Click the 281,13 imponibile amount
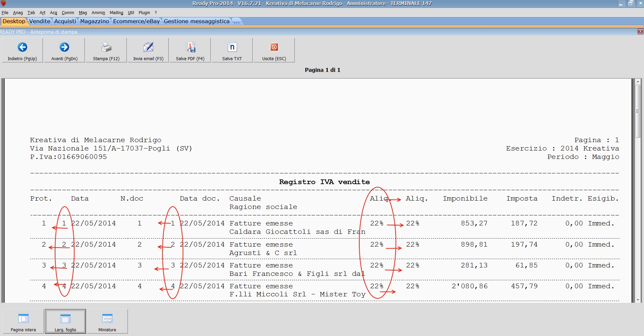This screenshot has height=336, width=644. [474, 265]
